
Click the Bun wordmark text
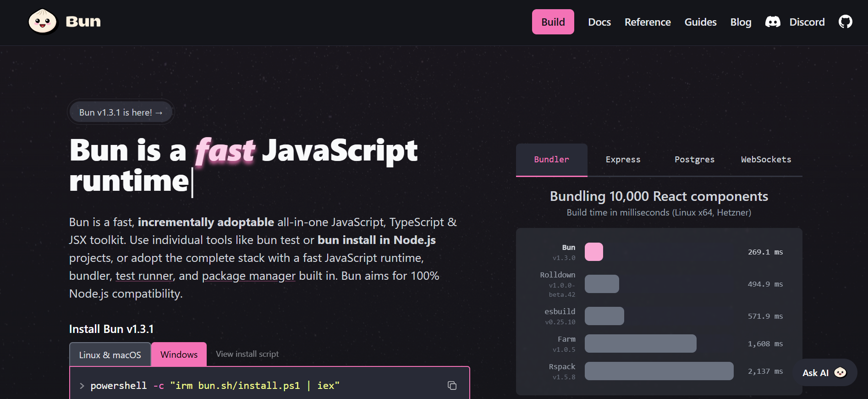(83, 22)
